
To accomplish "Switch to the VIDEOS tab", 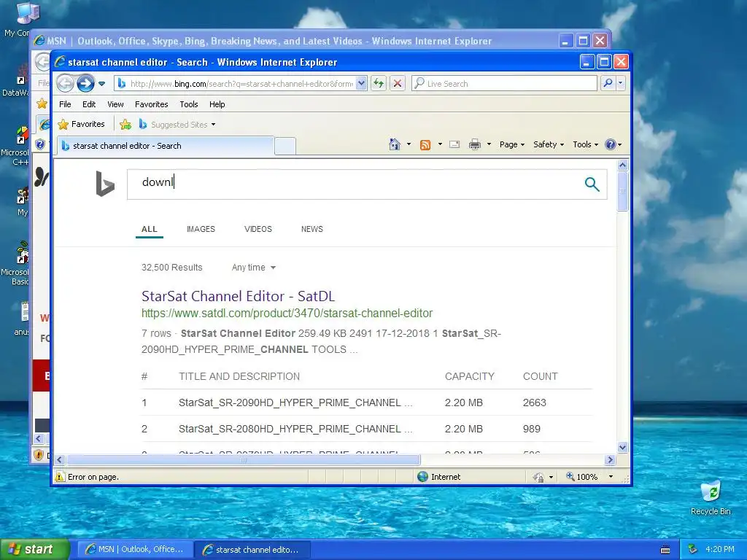I will point(258,229).
